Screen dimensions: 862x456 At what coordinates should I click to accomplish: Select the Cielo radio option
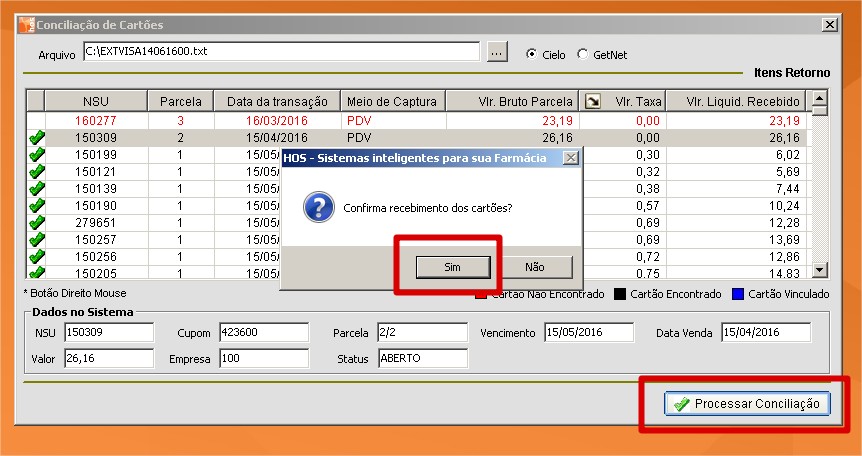(x=531, y=54)
